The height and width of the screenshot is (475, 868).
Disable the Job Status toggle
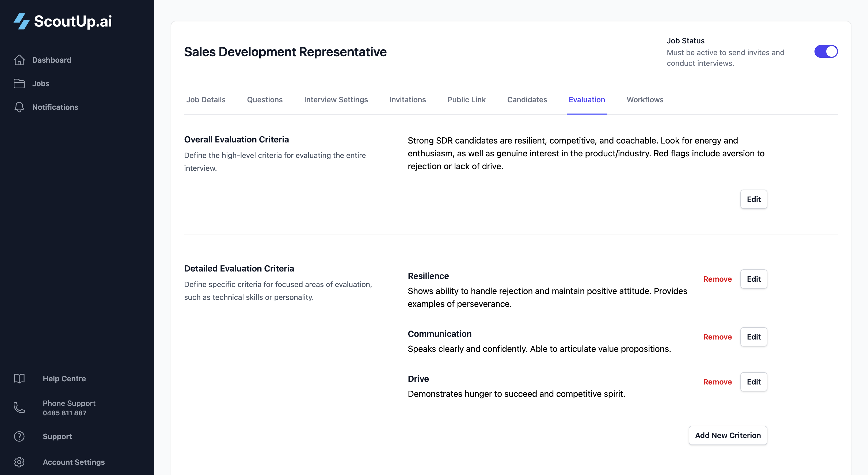point(826,51)
